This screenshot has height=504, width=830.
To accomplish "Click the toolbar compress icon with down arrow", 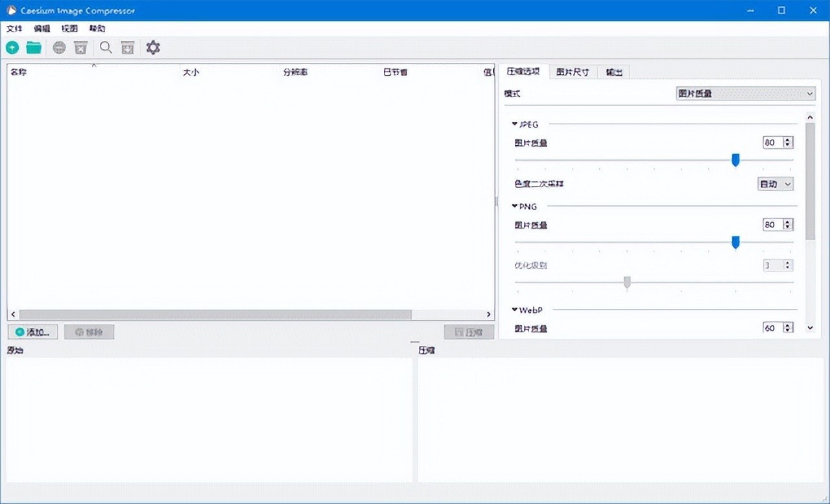I will click(x=128, y=48).
